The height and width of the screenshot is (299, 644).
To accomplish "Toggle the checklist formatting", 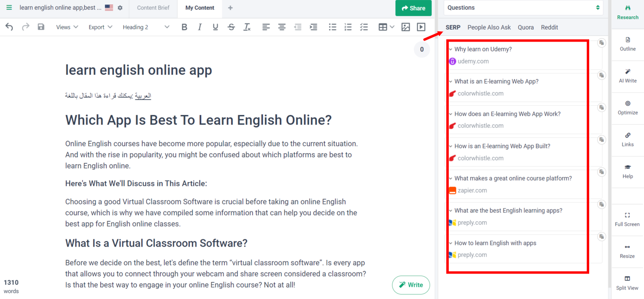I will coord(364,27).
